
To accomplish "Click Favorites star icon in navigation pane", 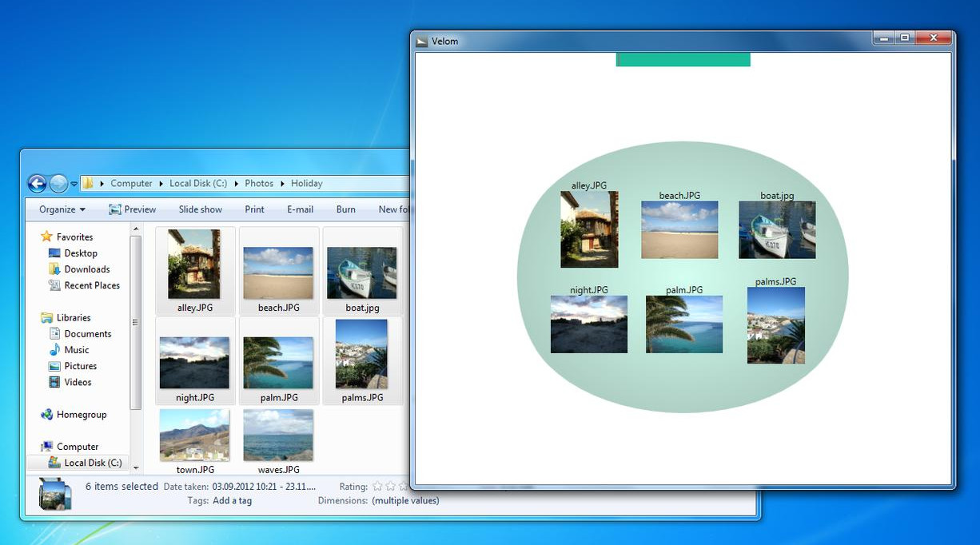I will pos(46,237).
